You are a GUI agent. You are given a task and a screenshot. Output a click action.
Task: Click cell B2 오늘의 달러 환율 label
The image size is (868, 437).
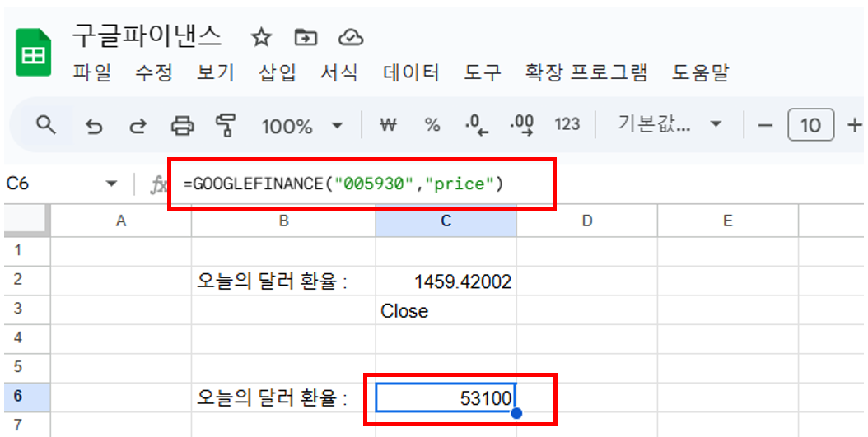(283, 281)
